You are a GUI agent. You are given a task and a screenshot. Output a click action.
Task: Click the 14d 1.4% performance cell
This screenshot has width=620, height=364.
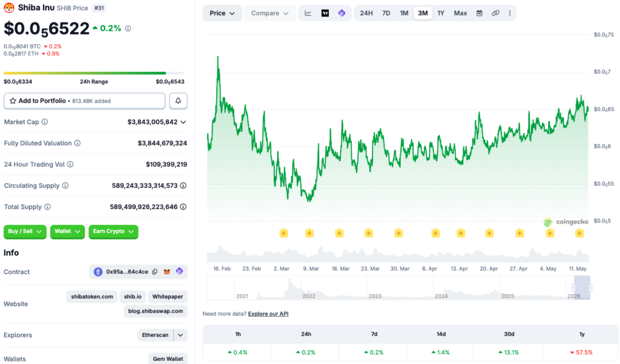point(441,352)
